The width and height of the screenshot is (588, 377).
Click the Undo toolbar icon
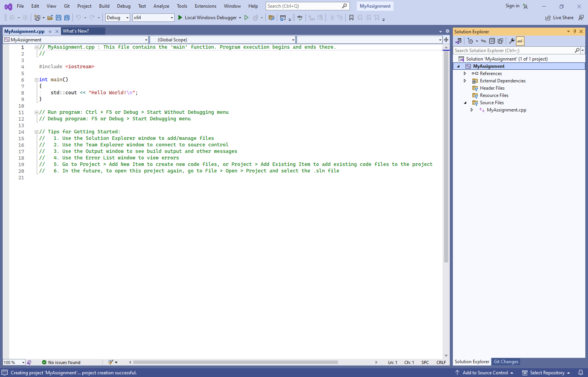click(79, 17)
